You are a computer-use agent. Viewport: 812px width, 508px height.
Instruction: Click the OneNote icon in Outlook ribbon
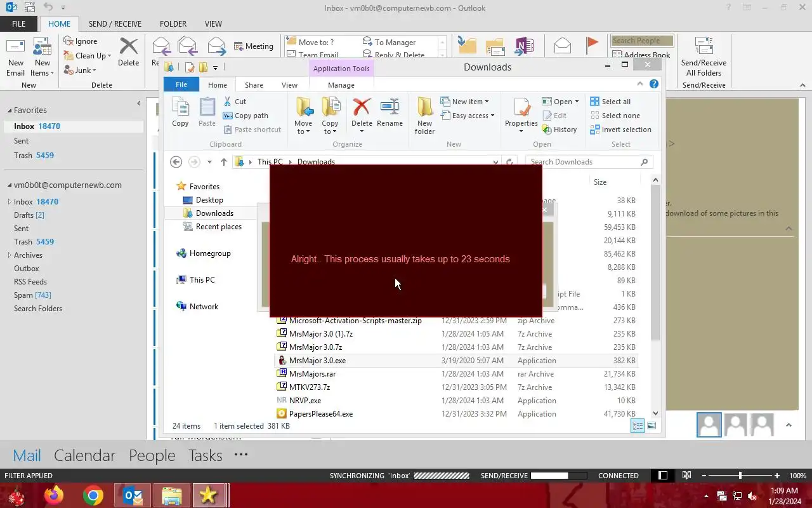click(x=525, y=46)
